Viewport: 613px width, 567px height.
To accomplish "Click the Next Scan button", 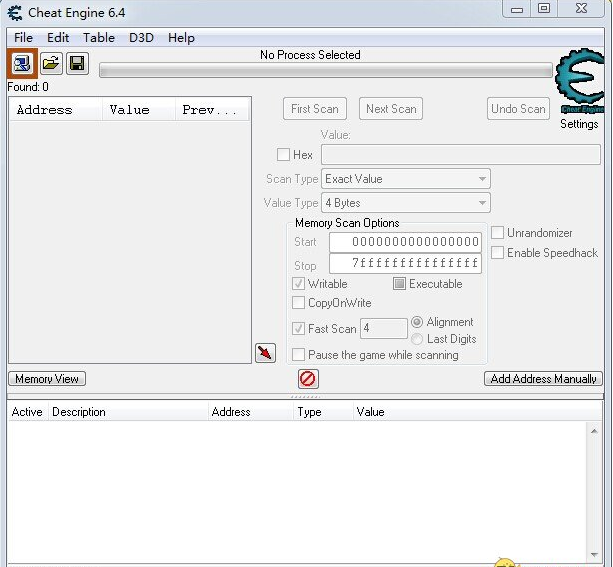I will point(391,109).
